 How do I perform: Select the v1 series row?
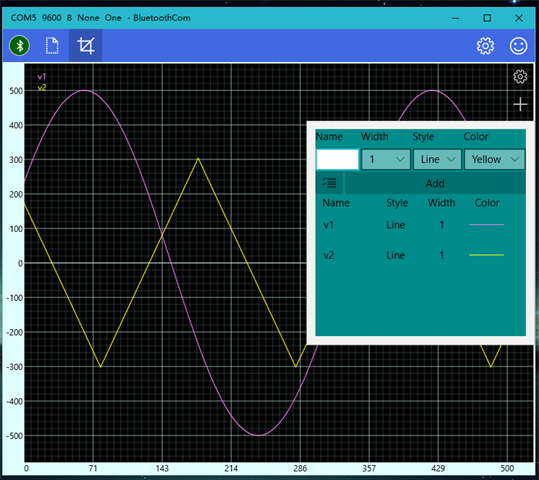point(420,225)
